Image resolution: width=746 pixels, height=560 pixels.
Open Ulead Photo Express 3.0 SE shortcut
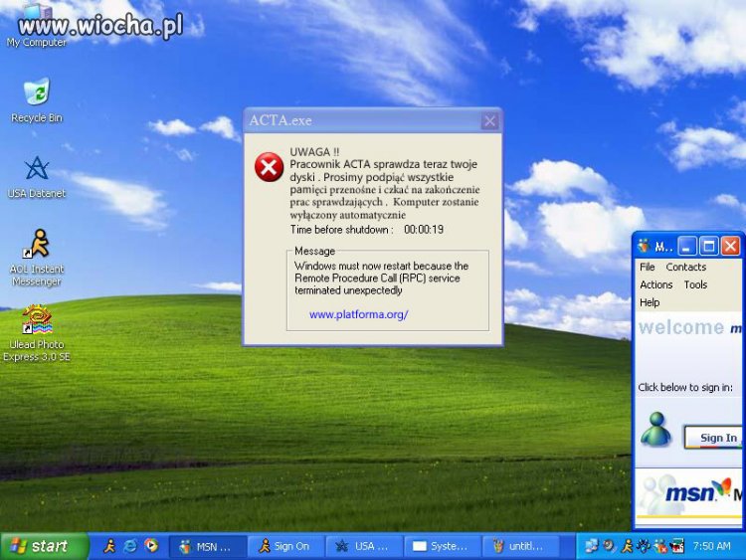tap(37, 333)
